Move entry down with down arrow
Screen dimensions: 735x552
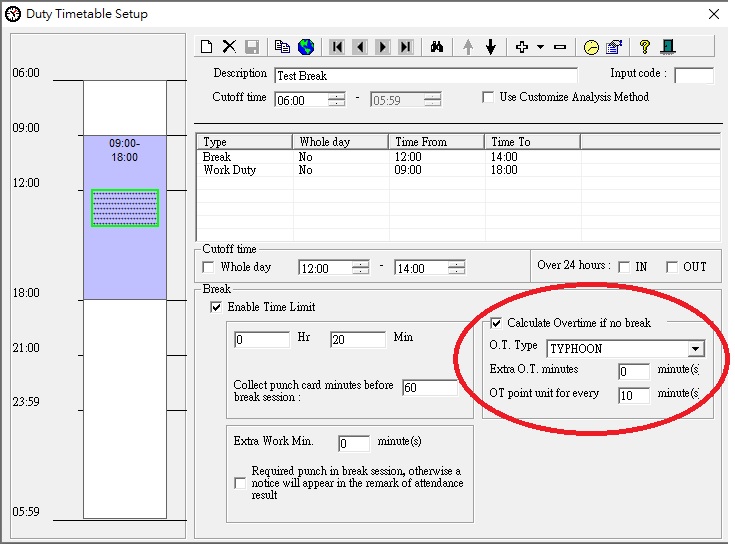tap(491, 47)
